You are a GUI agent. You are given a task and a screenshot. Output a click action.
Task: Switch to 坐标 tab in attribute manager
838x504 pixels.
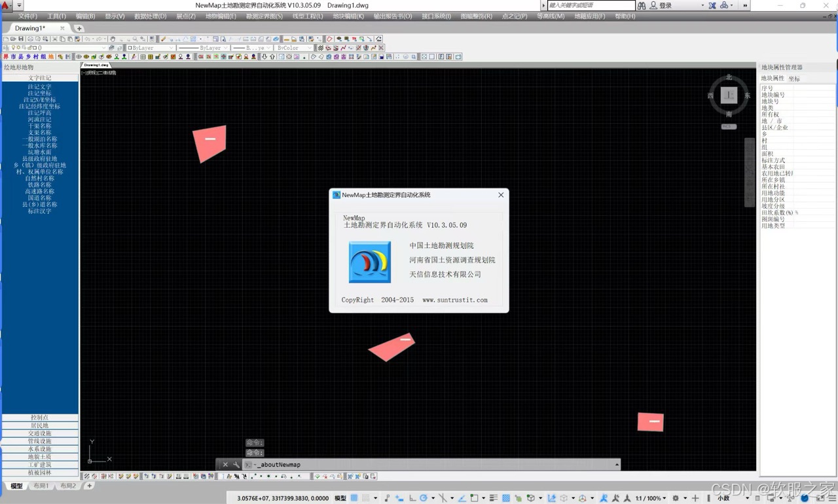coord(794,79)
